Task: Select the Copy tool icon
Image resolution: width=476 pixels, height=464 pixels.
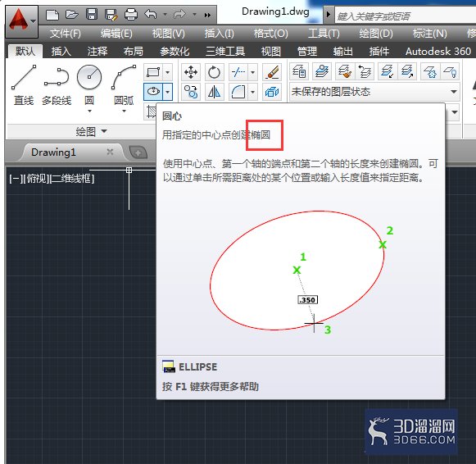Action: pyautogui.click(x=191, y=92)
